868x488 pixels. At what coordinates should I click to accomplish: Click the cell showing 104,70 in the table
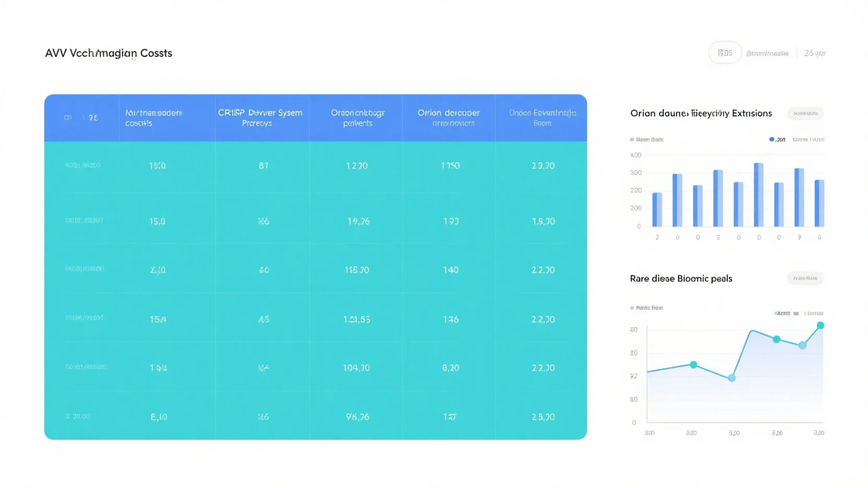tap(356, 368)
